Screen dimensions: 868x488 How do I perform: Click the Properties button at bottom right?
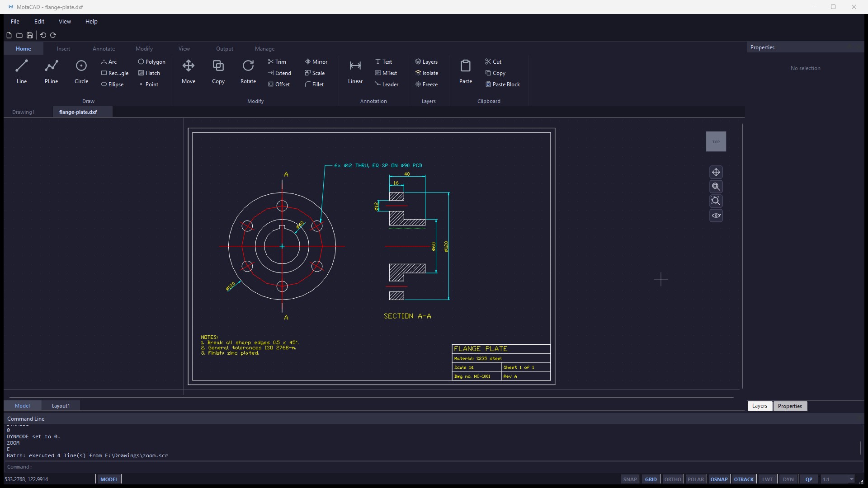coord(790,406)
